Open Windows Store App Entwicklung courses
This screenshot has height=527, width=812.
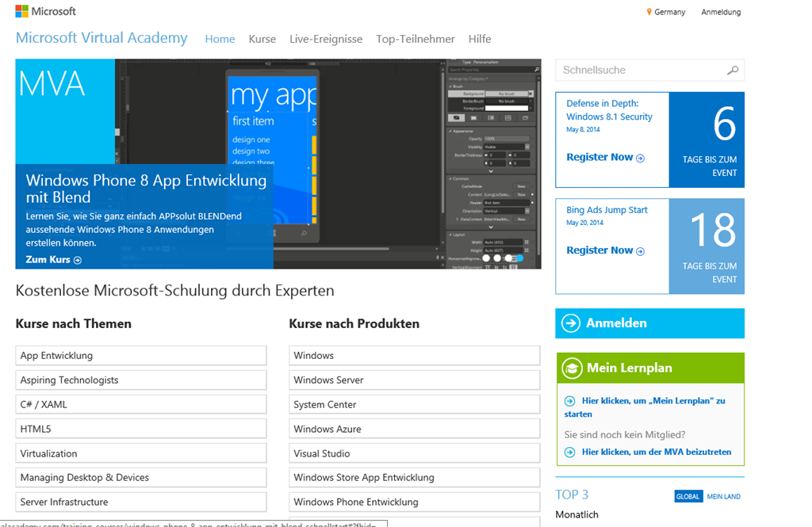pyautogui.click(x=414, y=478)
